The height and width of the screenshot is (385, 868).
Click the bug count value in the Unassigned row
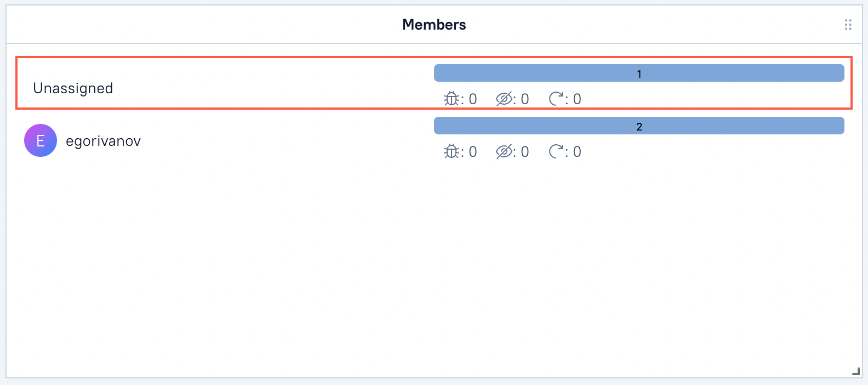click(x=473, y=99)
